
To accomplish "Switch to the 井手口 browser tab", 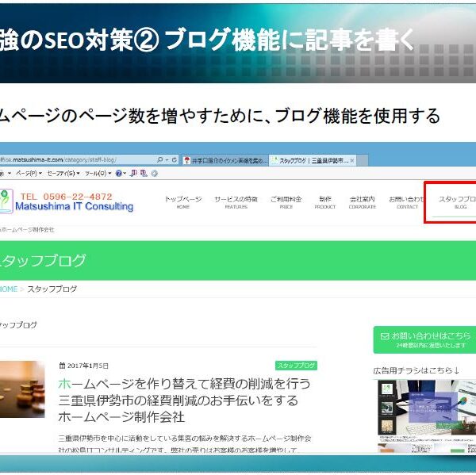I will point(225,159).
